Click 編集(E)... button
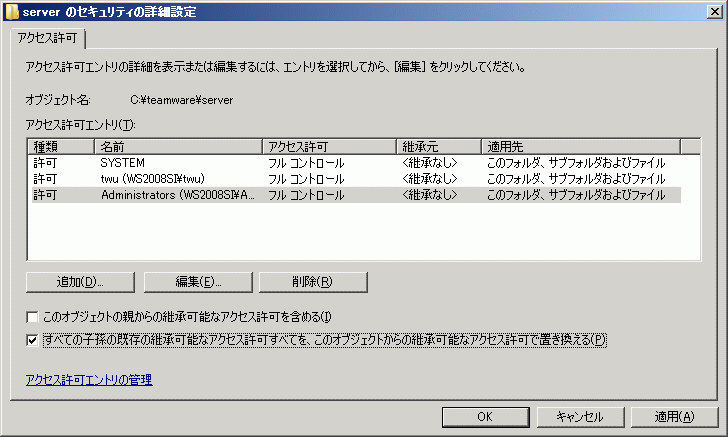This screenshot has height=437, width=728. pos(198,282)
